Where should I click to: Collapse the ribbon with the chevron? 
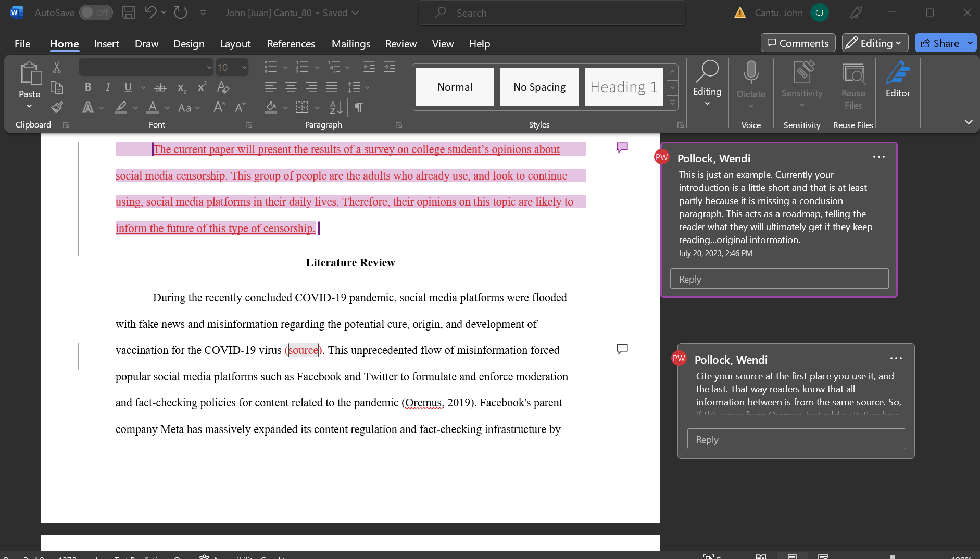969,122
